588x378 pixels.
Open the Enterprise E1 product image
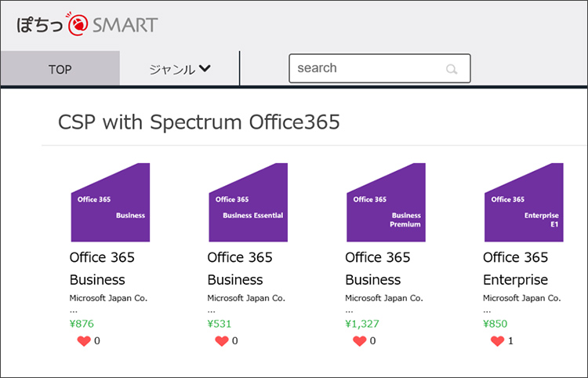coord(524,202)
